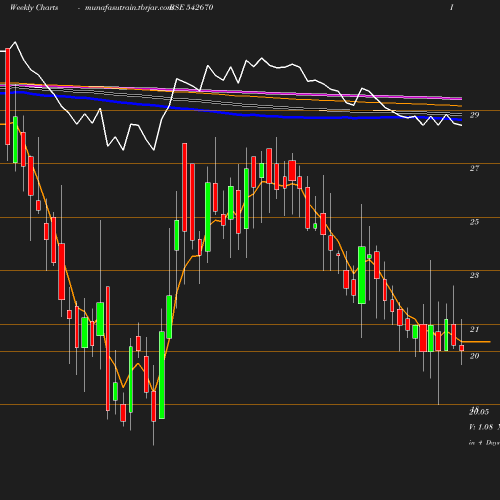Click the "BSE 542670" symbol label
The height and width of the screenshot is (500, 500).
(x=192, y=8)
